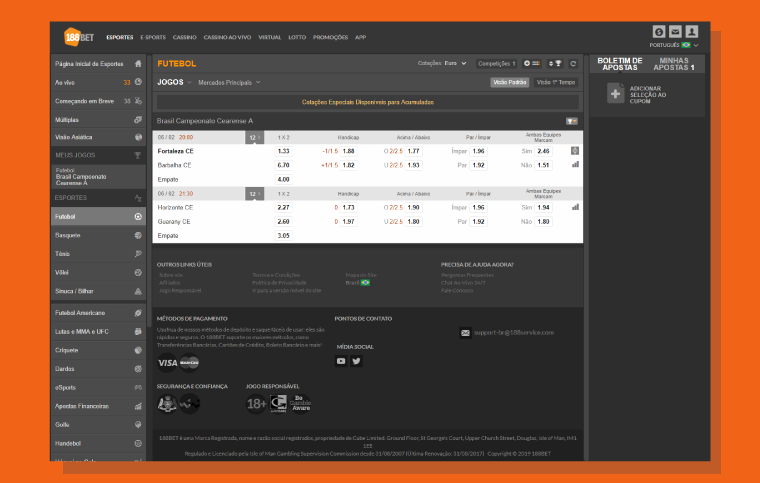Click statistics bars icon for Horizonte CE match
The height and width of the screenshot is (483, 760).
coord(575,207)
